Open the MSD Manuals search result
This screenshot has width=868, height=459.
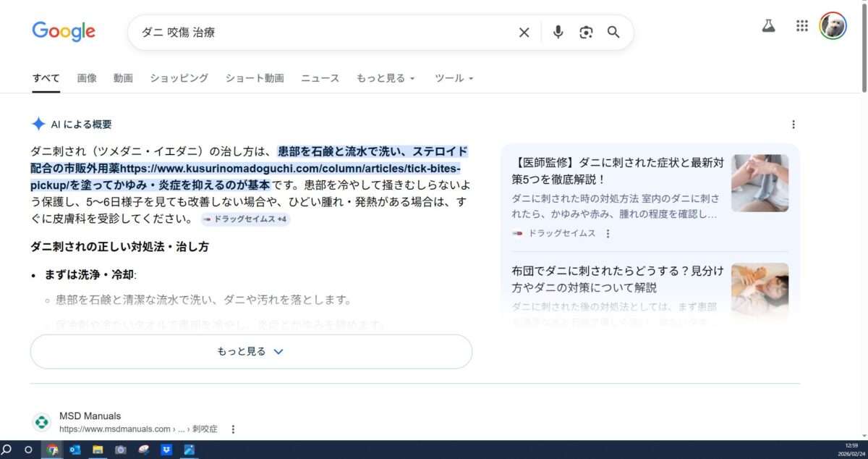pos(90,416)
